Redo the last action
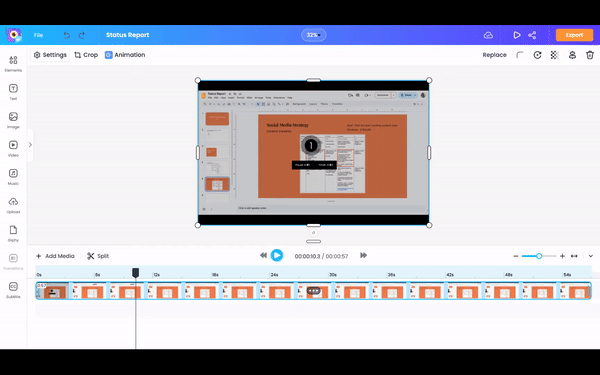This screenshot has width=600, height=375. point(82,35)
